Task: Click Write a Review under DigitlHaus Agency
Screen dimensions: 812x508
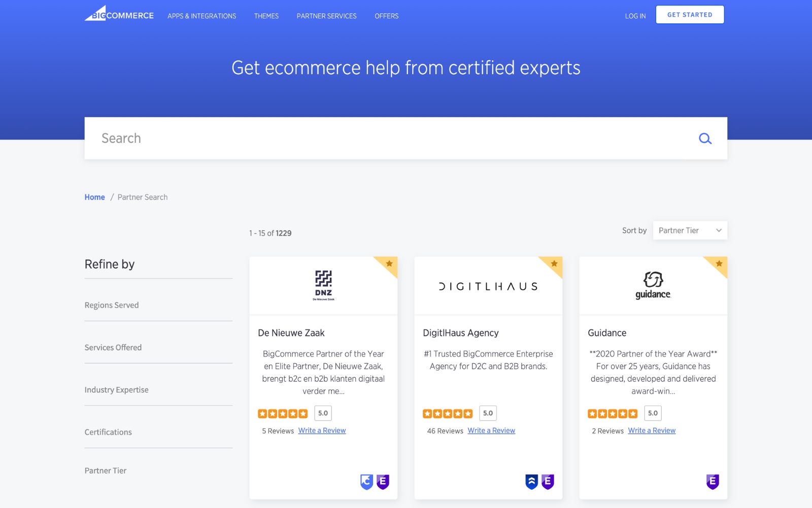Action: tap(491, 430)
